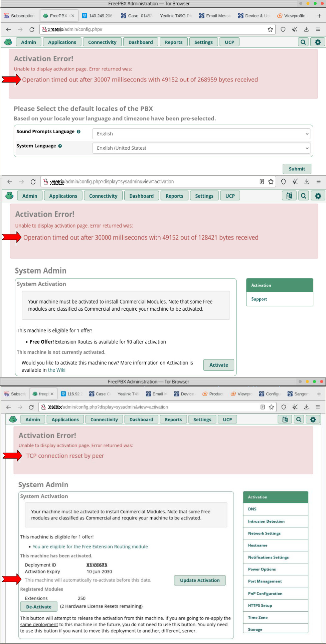Click the De-Activate button

(x=39, y=607)
